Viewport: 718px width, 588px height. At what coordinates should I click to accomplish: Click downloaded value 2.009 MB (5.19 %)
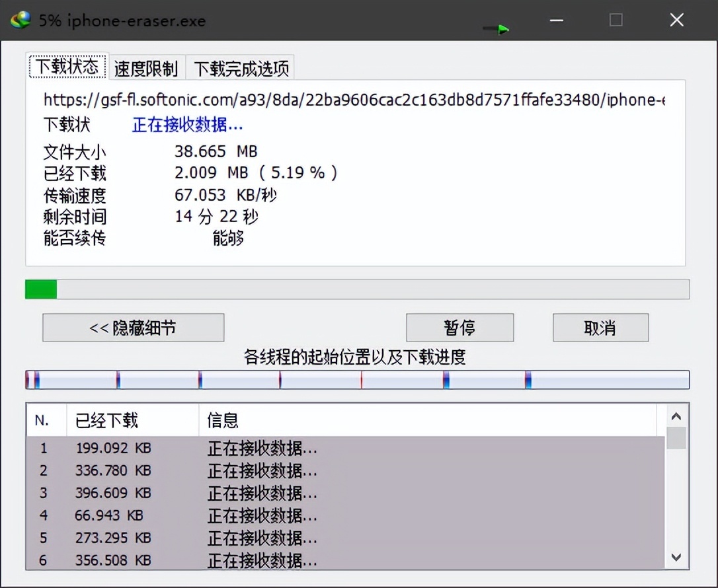(255, 172)
